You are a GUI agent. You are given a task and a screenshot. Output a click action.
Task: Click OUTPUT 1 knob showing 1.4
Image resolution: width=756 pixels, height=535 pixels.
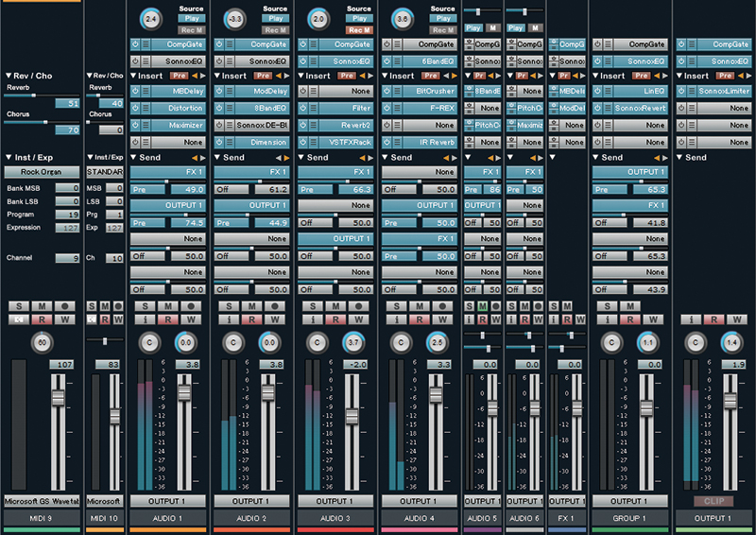point(731,342)
